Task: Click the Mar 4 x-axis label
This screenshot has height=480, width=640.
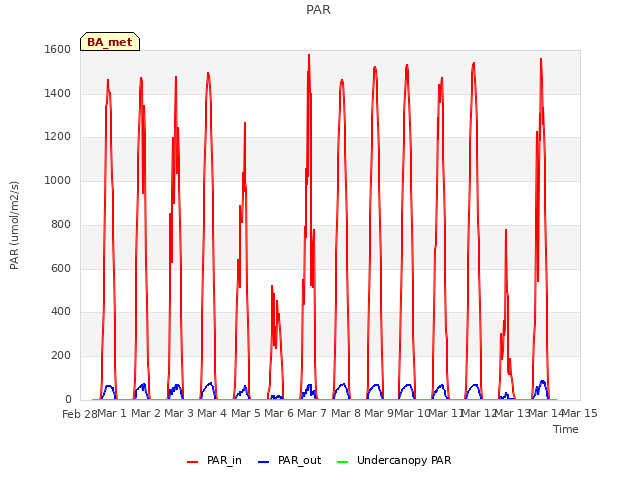Action: tap(212, 413)
